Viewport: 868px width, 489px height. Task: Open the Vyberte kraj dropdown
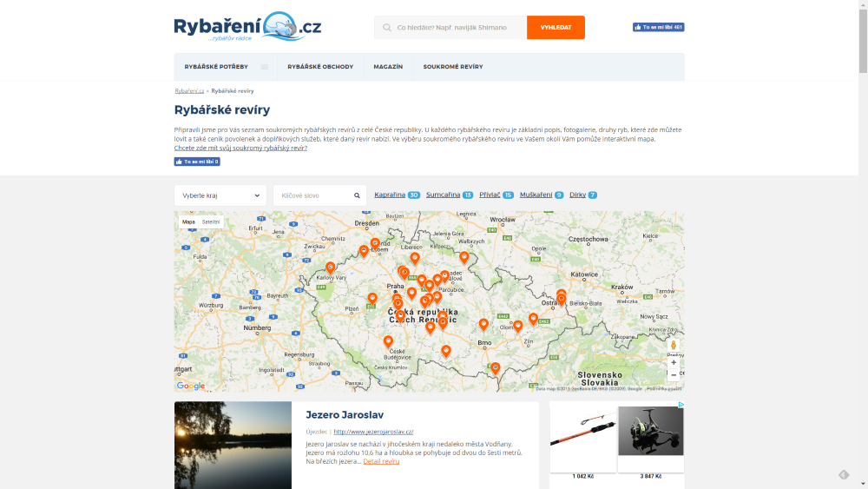(220, 196)
